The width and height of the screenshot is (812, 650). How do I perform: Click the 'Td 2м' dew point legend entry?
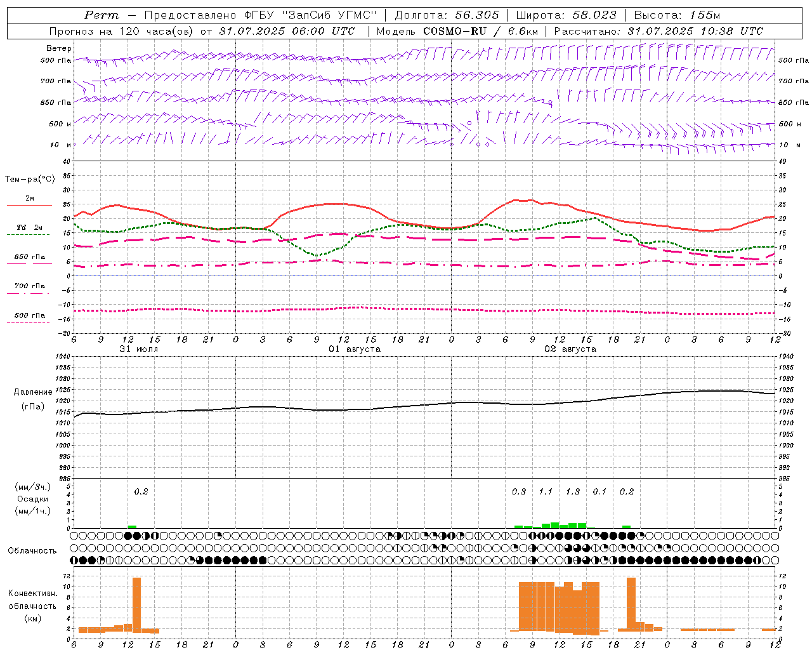[29, 227]
